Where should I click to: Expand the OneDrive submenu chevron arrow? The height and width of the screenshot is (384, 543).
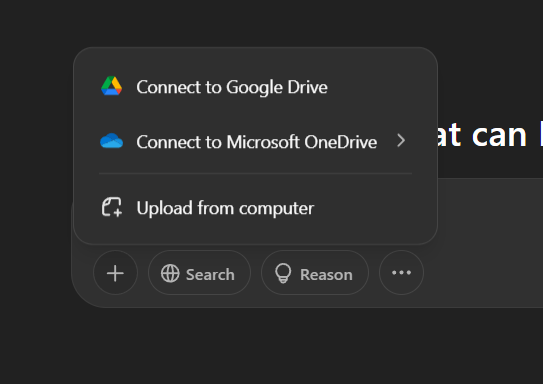(x=401, y=141)
